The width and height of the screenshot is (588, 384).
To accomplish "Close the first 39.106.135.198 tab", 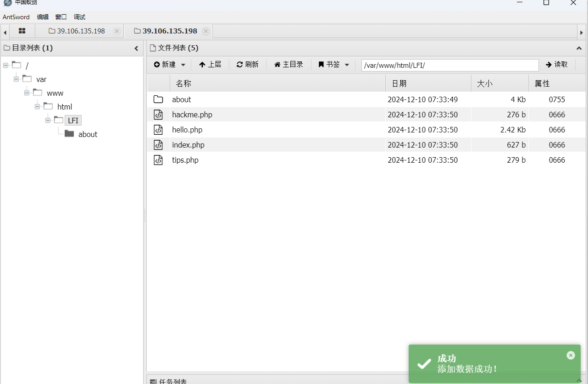I will (117, 31).
